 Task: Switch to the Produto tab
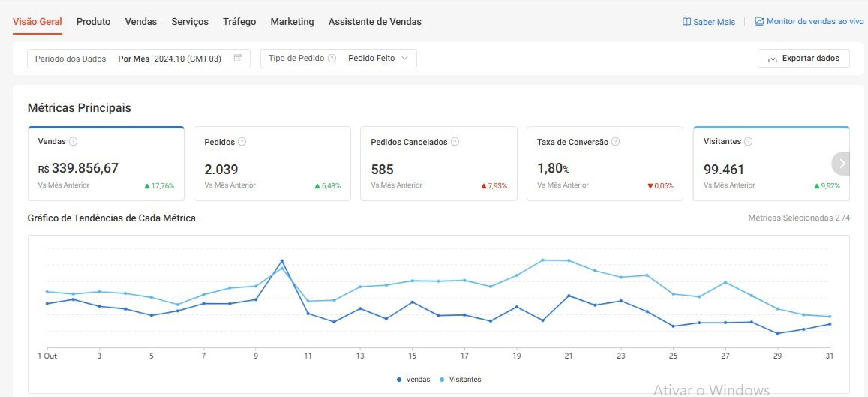coord(93,22)
